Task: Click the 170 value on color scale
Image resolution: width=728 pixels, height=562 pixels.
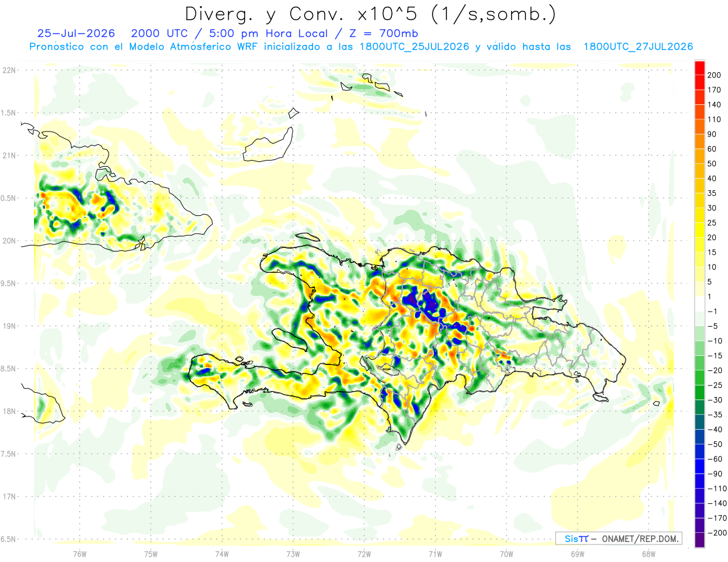Action: tap(714, 90)
